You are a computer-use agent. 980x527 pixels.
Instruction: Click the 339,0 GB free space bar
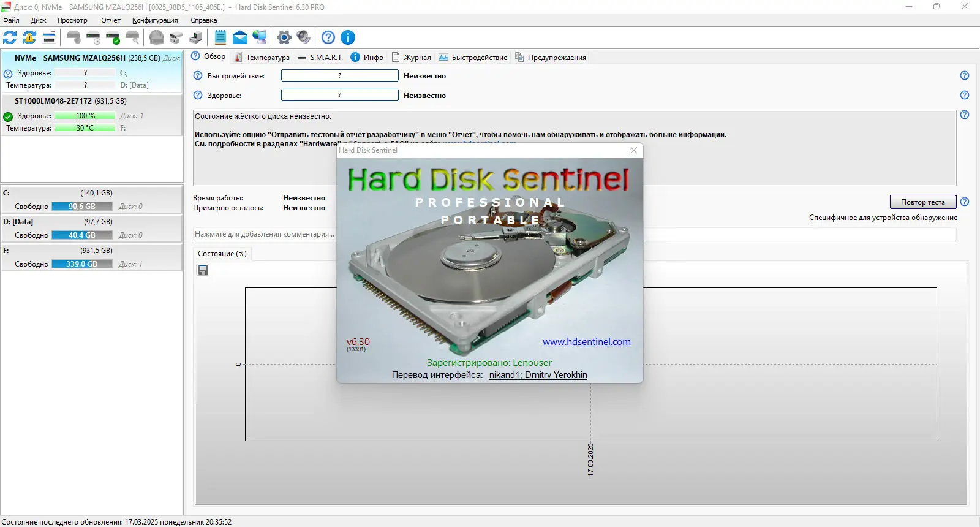[82, 264]
